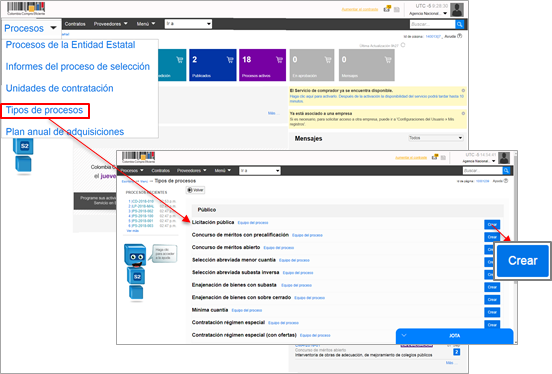Open Procesos de la Entidad Estatal
This screenshot has height=374, width=552.
pyautogui.click(x=70, y=45)
